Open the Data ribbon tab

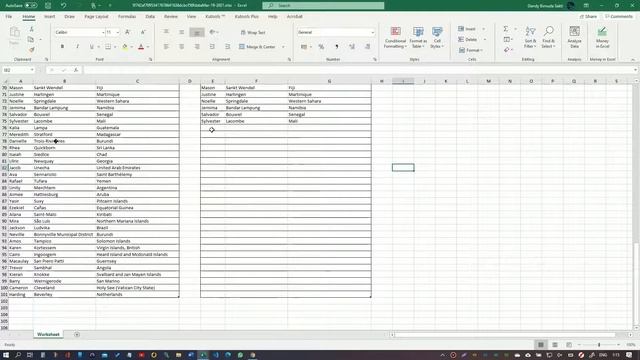tap(150, 17)
